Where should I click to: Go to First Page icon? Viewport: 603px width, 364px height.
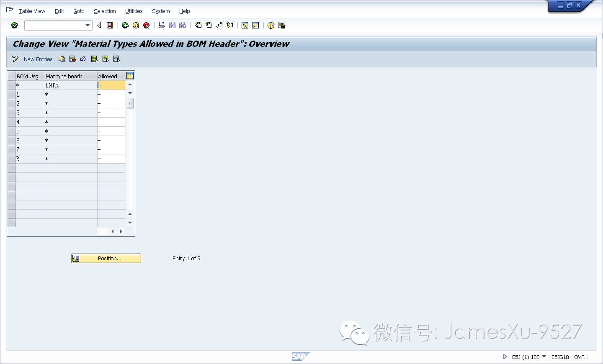(x=198, y=26)
